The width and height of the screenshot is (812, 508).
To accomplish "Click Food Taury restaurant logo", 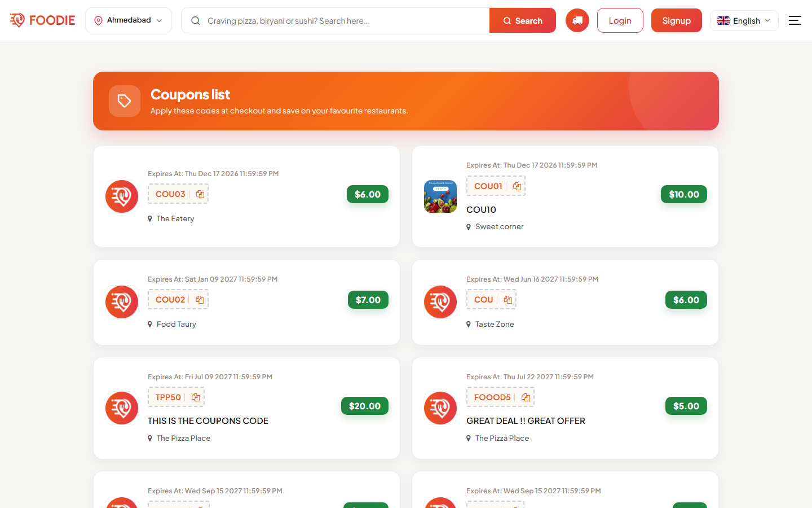I will (x=122, y=302).
